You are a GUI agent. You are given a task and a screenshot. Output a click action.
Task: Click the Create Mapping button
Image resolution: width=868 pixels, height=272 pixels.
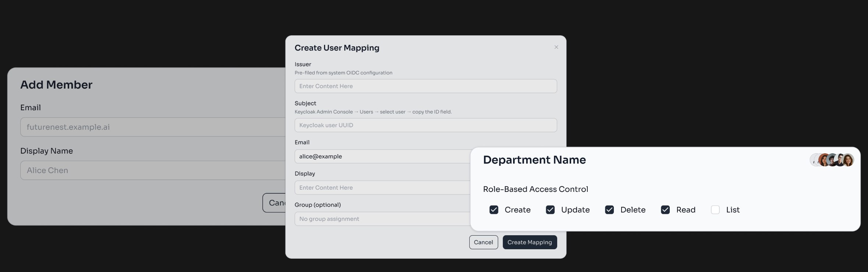click(x=530, y=242)
